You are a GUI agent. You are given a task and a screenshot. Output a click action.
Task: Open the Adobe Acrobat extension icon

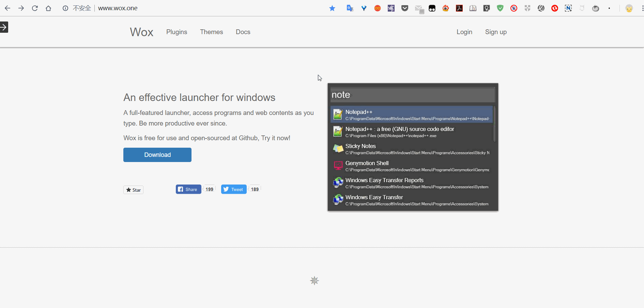[459, 8]
